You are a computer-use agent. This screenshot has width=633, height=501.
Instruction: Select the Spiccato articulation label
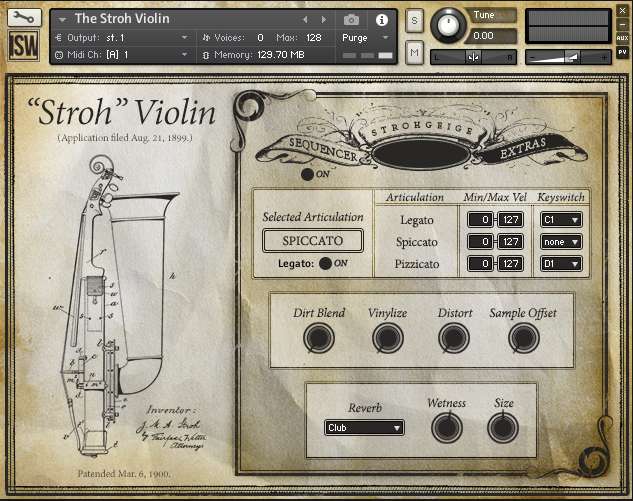pos(417,242)
